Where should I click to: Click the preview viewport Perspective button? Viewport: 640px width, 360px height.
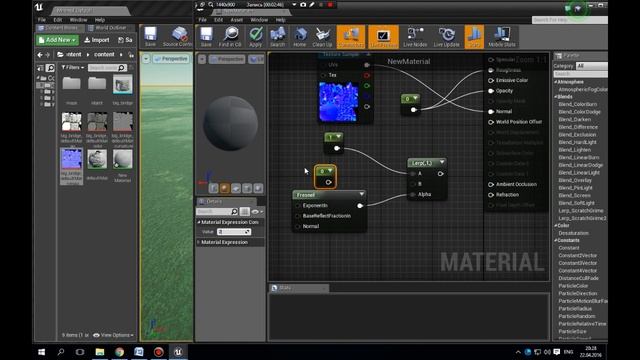(x=227, y=59)
